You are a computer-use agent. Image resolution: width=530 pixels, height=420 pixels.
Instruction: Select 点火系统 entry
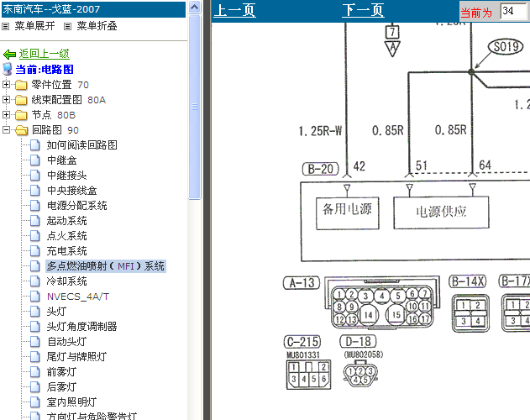coord(67,236)
